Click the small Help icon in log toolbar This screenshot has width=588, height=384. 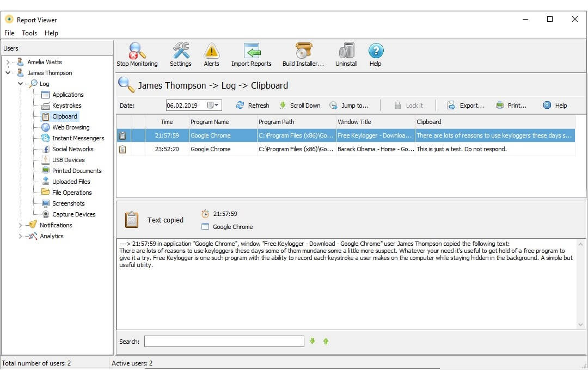pyautogui.click(x=547, y=106)
